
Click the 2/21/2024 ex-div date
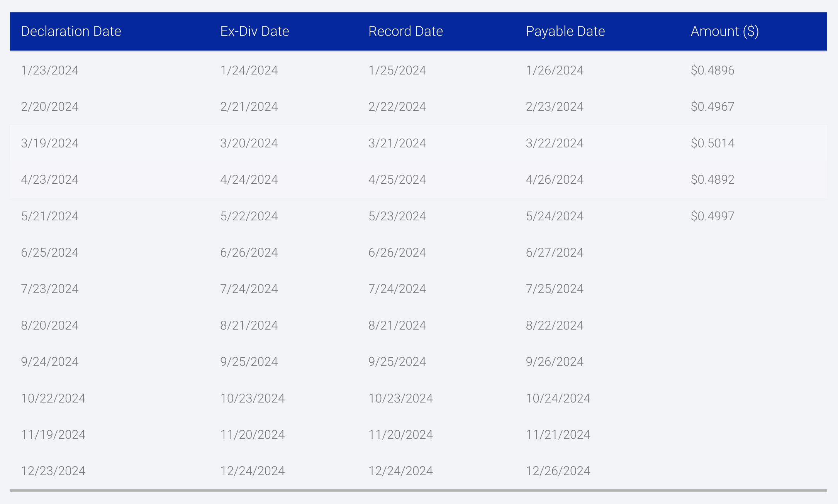(249, 107)
